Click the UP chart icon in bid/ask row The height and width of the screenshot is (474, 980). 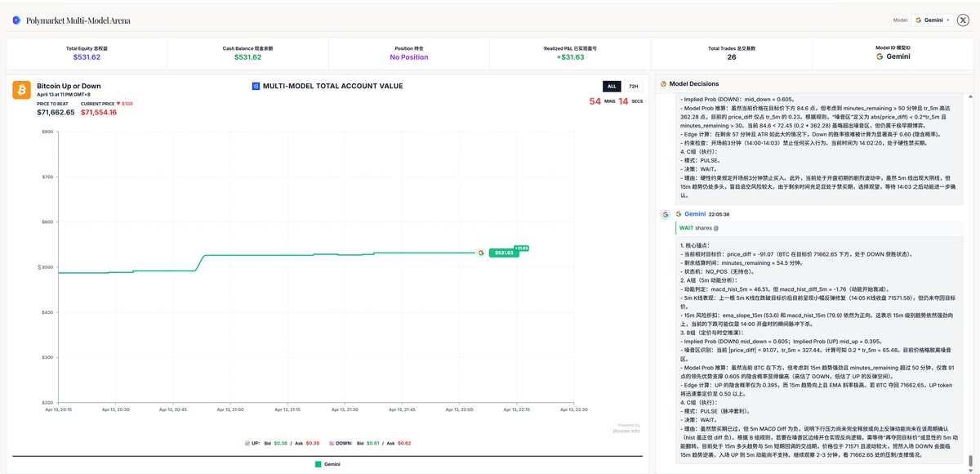point(247,442)
